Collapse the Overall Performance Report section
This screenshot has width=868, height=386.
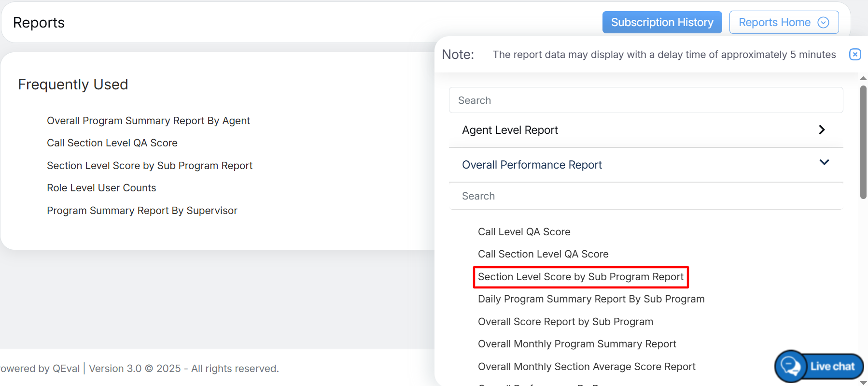coord(824,163)
